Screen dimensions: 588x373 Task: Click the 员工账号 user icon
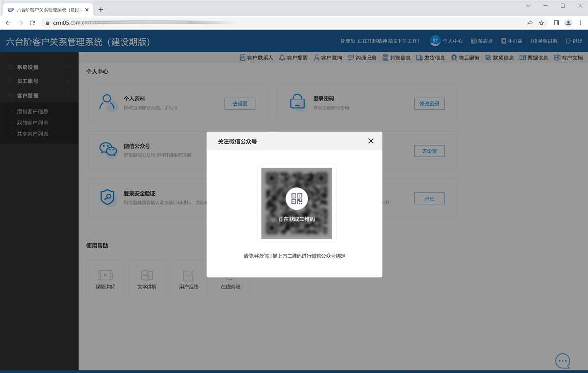pos(10,81)
